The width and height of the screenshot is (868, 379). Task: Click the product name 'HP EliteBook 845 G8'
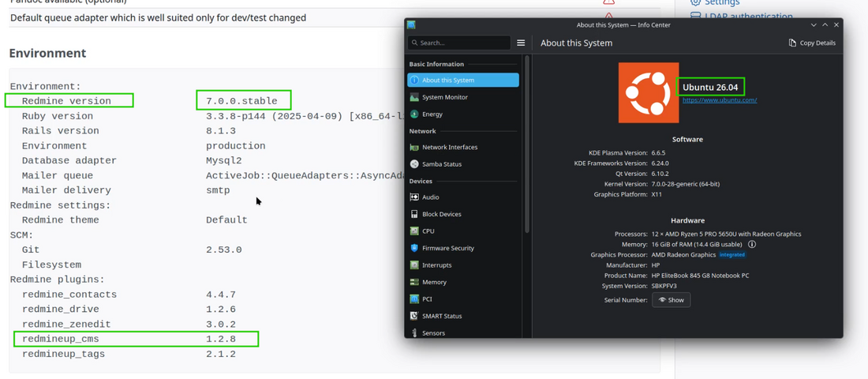pyautogui.click(x=700, y=276)
